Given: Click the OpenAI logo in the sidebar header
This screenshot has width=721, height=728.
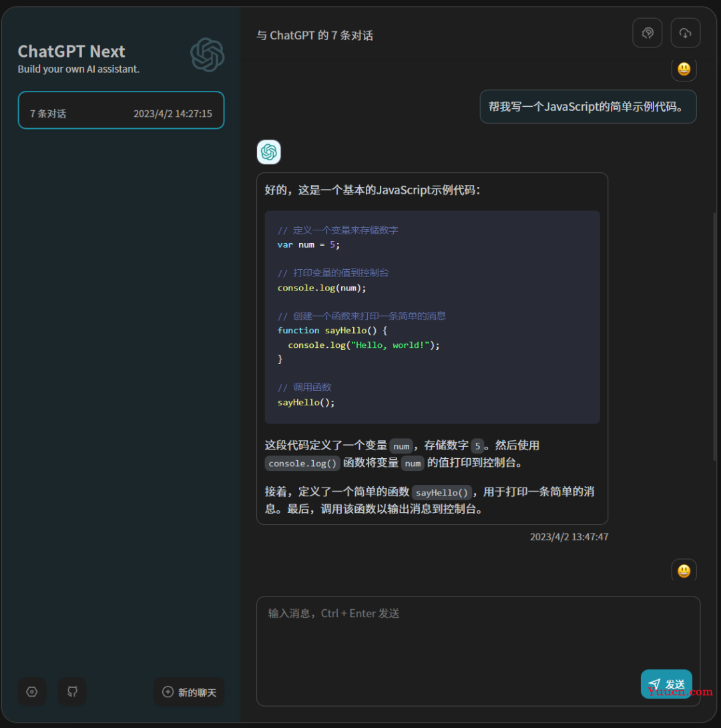Looking at the screenshot, I should point(208,55).
